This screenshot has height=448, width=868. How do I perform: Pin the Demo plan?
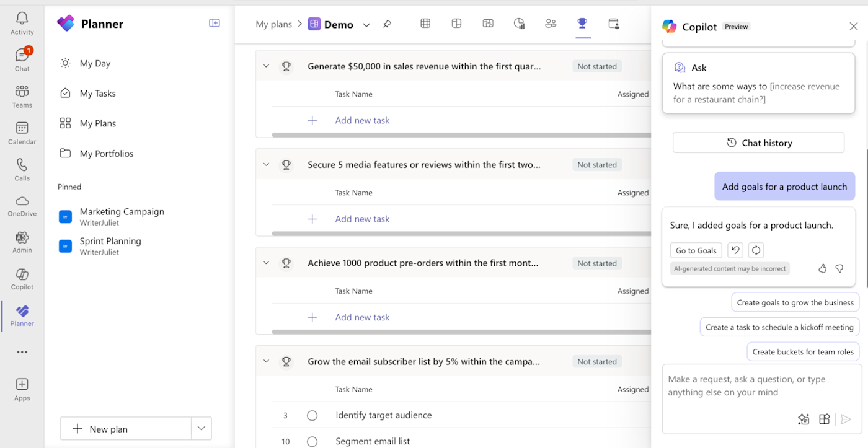(387, 24)
